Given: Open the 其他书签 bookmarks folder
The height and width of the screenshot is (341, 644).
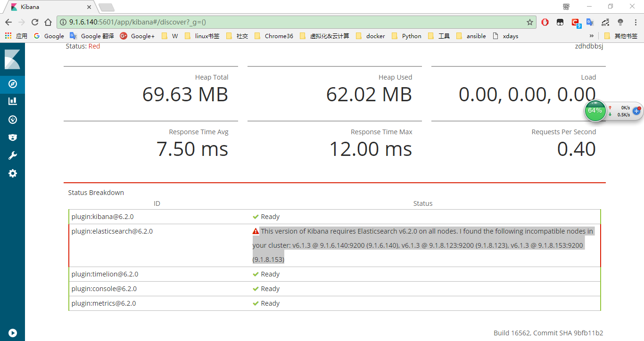Looking at the screenshot, I should click(620, 36).
